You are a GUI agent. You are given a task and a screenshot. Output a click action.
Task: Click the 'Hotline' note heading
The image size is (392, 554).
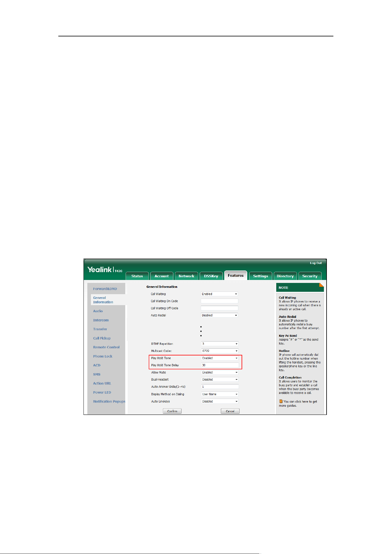pos(284,351)
